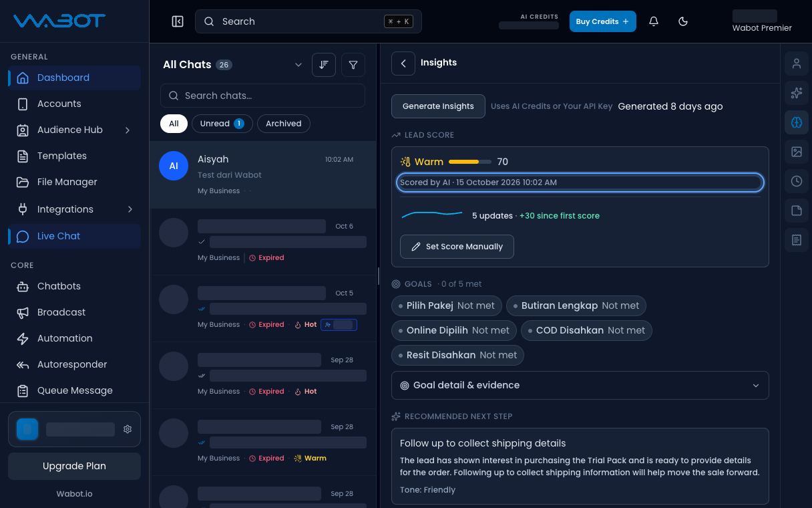The width and height of the screenshot is (812, 508).
Task: Go back from the Insights panel
Action: [x=403, y=63]
